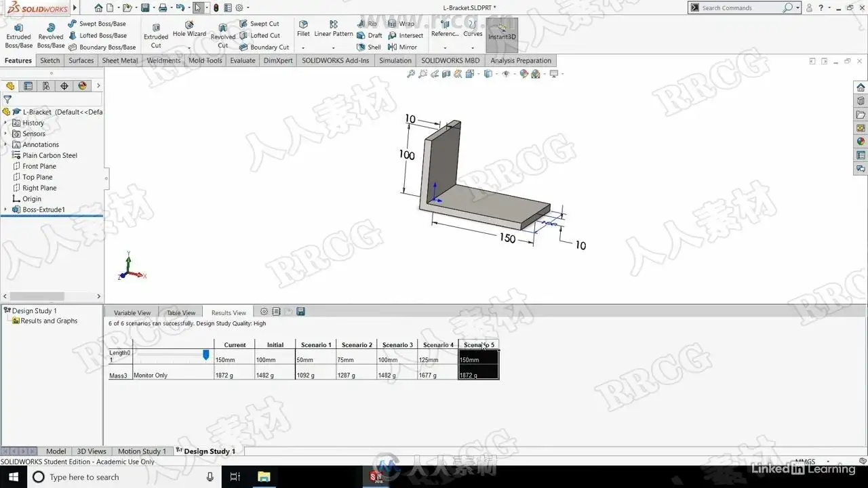Select the Scenario 3 column header

[x=397, y=345]
